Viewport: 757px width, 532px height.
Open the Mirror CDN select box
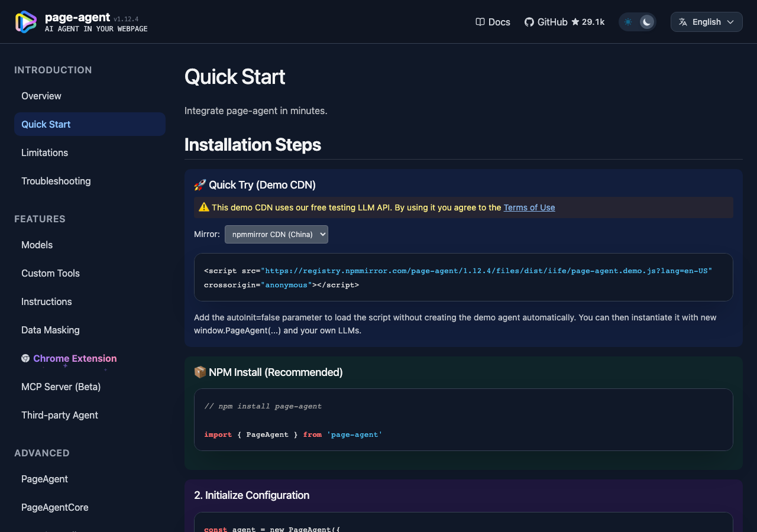(276, 234)
